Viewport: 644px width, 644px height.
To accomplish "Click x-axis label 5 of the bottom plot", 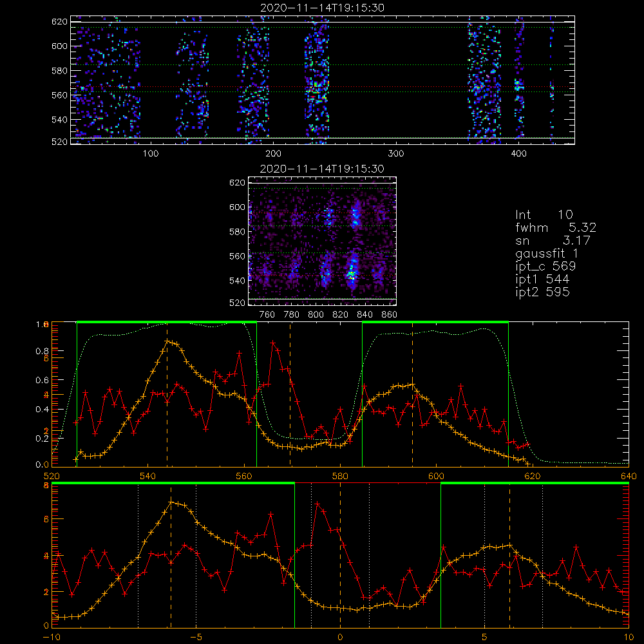I will pos(484,638).
